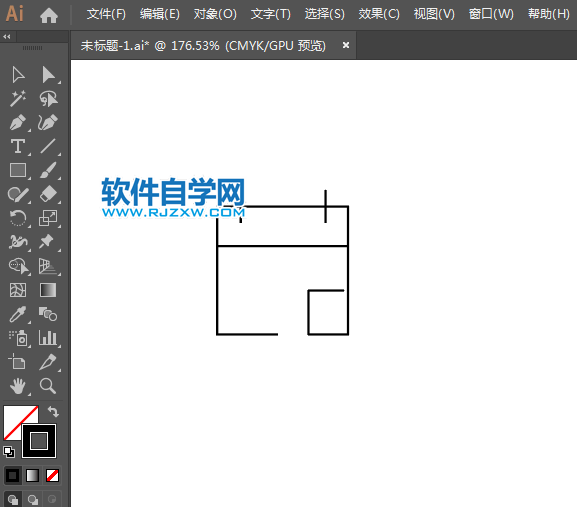Activate the Zoom magnifier tool
577x507 pixels.
48,386
